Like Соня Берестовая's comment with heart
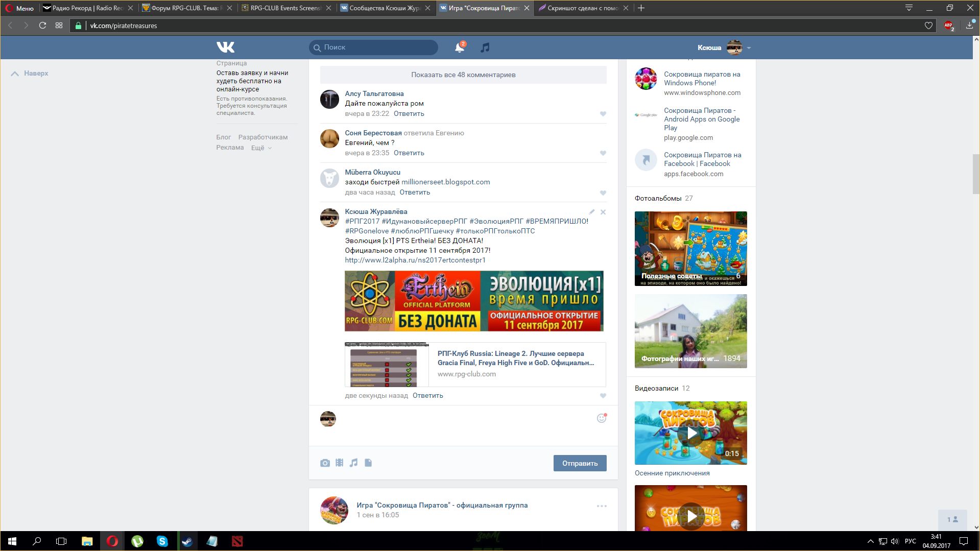 pyautogui.click(x=603, y=153)
